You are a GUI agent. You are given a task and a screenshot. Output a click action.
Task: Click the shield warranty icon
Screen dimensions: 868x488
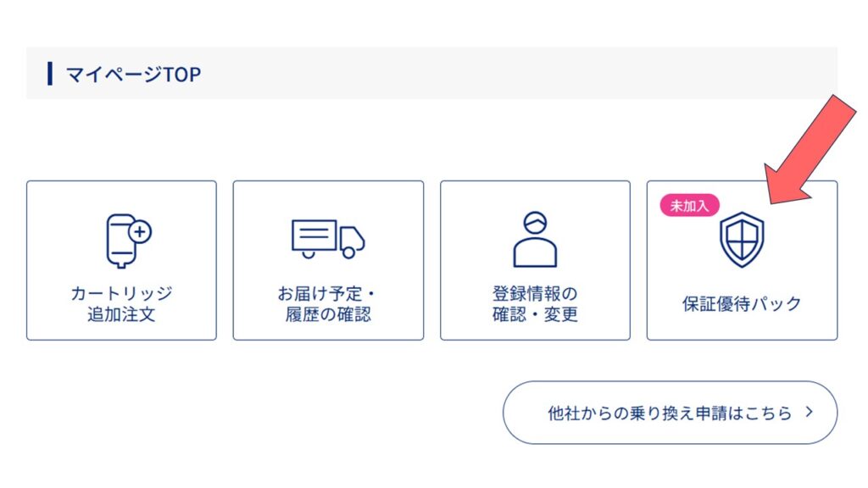point(742,240)
